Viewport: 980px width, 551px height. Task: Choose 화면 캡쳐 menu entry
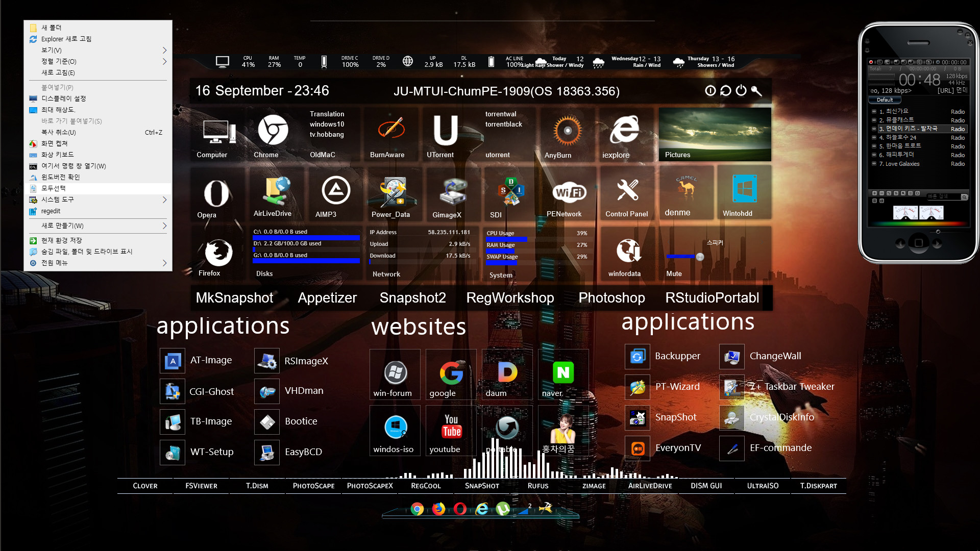tap(98, 143)
